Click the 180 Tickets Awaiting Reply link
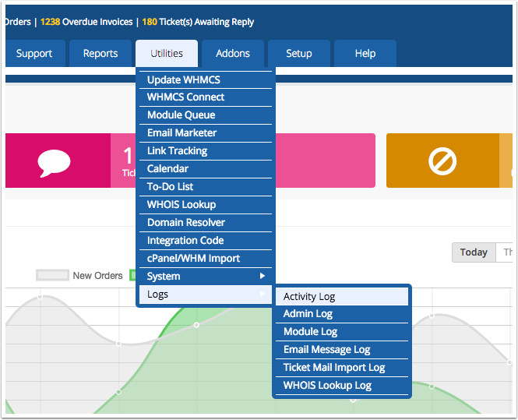Image resolution: width=518 pixels, height=420 pixels. click(198, 22)
